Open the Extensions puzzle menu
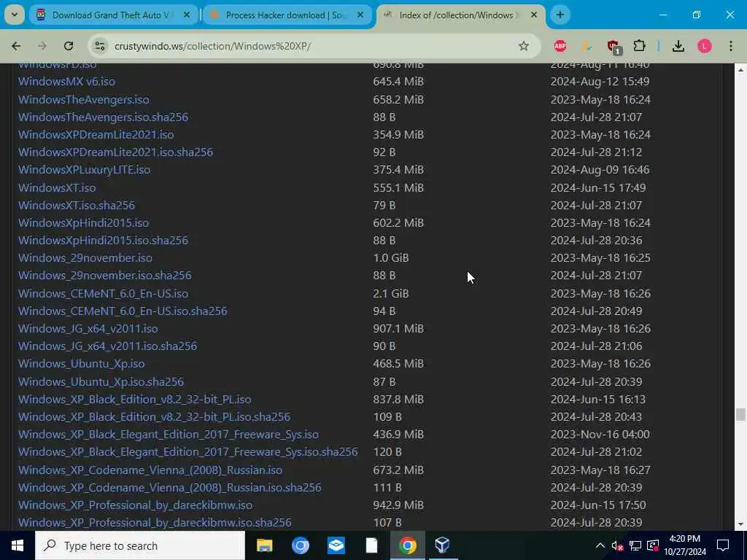 639,46
